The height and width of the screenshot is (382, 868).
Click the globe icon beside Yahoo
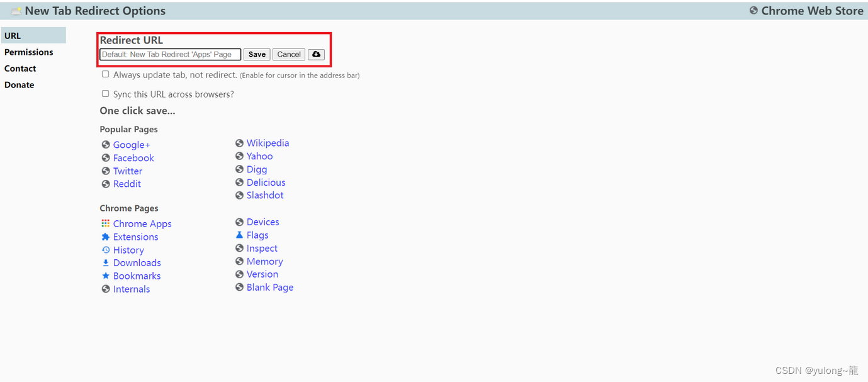(x=239, y=156)
